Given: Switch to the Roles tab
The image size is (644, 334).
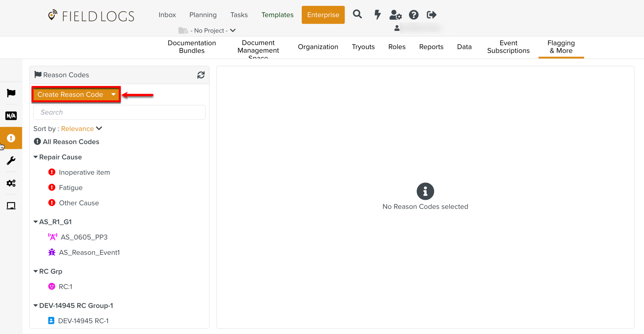Looking at the screenshot, I should click(397, 47).
